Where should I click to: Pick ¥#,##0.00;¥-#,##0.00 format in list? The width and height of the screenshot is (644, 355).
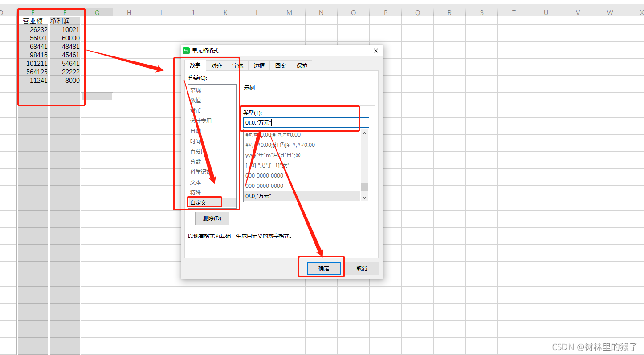(302, 134)
